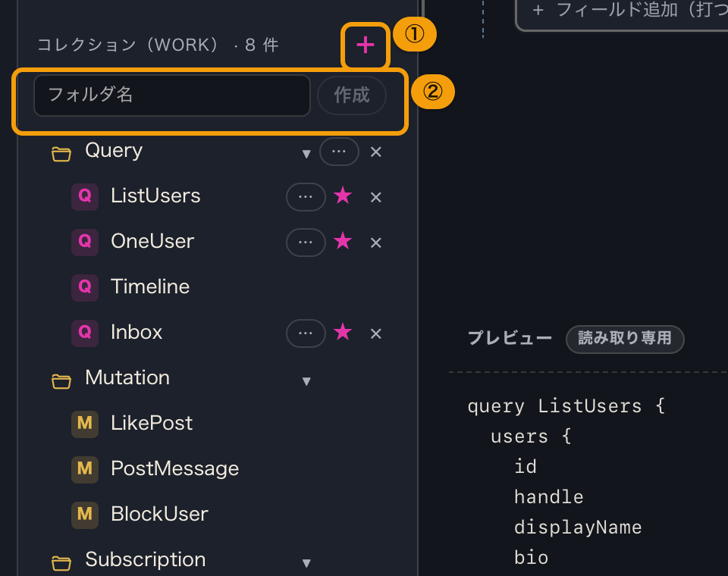Remove Inbox with its X

[376, 333]
